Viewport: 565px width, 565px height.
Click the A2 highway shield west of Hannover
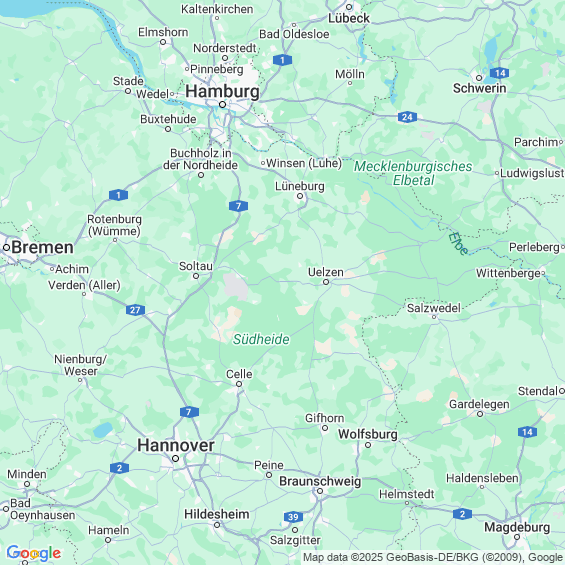tap(119, 468)
